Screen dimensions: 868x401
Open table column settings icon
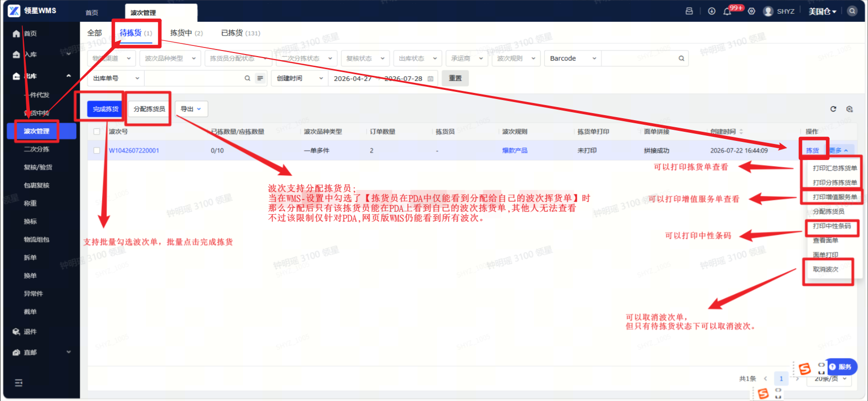(x=849, y=109)
